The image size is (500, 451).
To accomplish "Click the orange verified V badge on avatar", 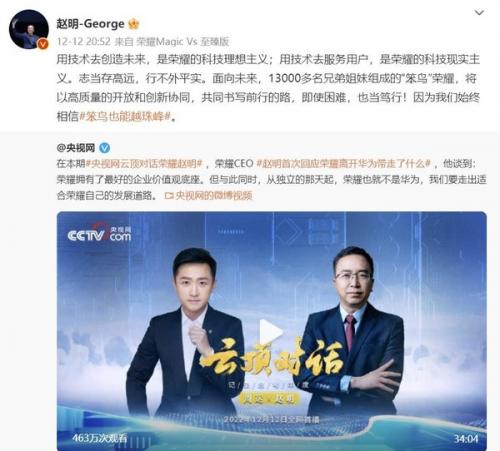I will 43,44.
